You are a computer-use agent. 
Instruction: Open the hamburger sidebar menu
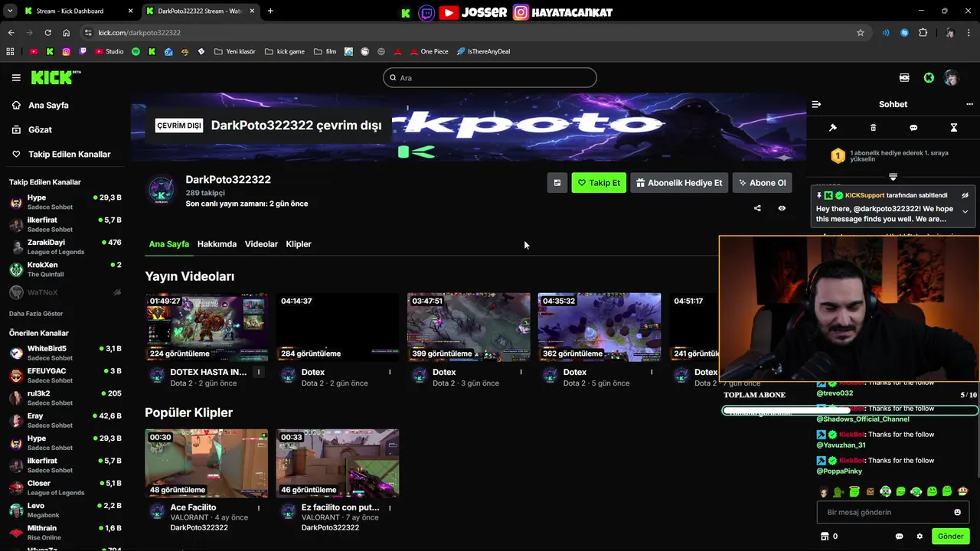click(16, 77)
